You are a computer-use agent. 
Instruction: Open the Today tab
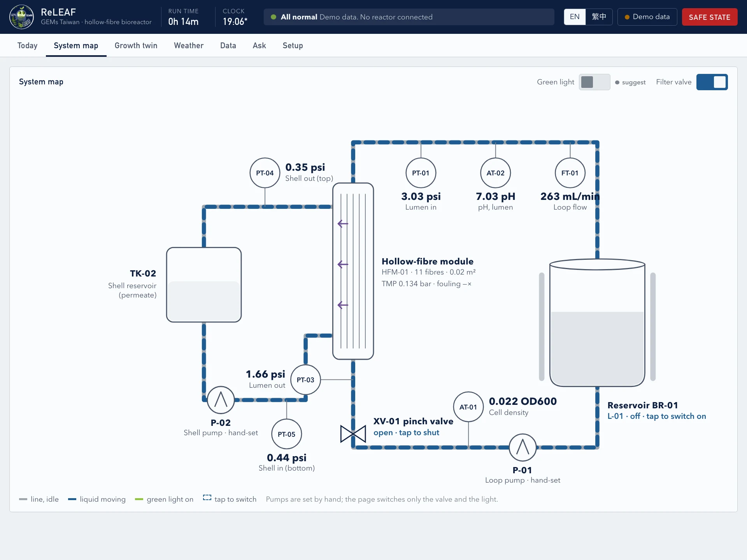click(x=27, y=45)
